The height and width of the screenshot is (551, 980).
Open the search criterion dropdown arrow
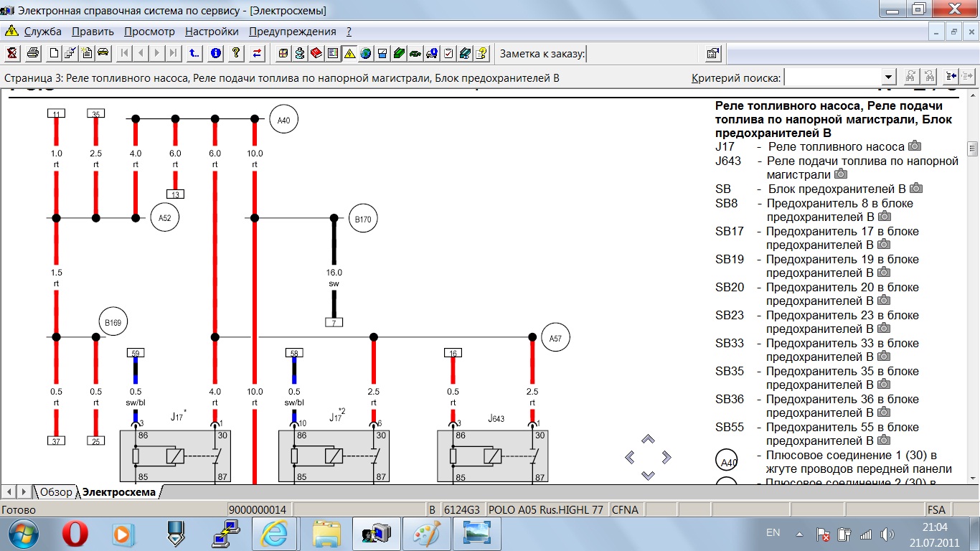[x=889, y=77]
